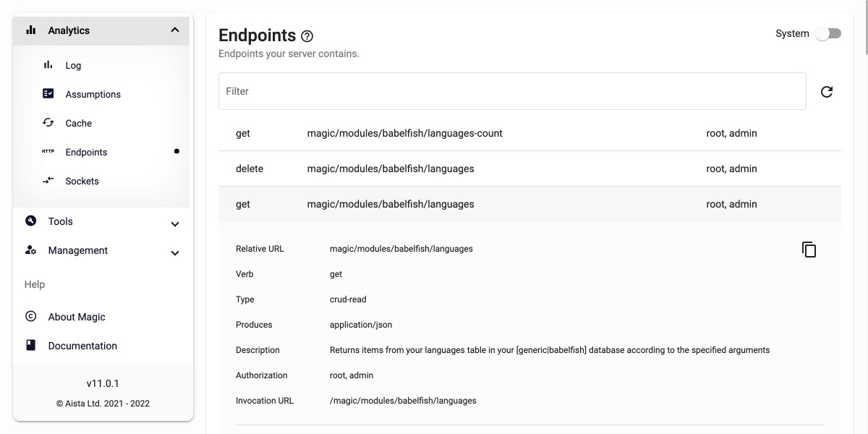The width and height of the screenshot is (868, 434).
Task: Expand the Management section
Action: pyautogui.click(x=174, y=253)
